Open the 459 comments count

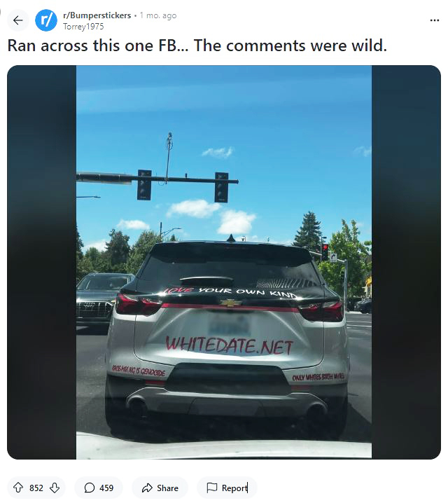pos(106,488)
